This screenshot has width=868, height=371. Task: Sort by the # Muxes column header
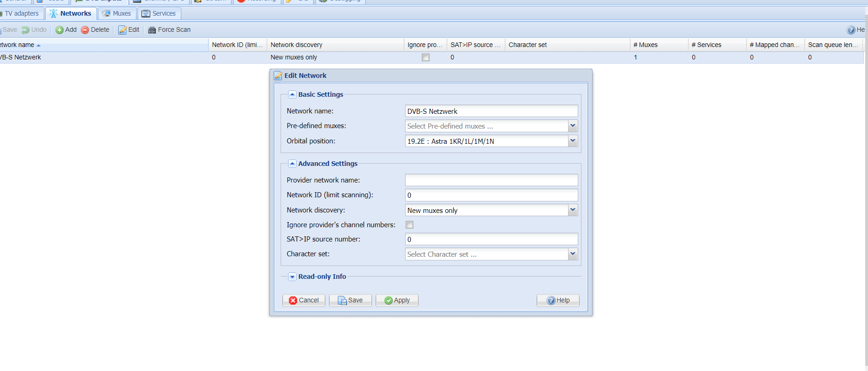click(x=658, y=45)
